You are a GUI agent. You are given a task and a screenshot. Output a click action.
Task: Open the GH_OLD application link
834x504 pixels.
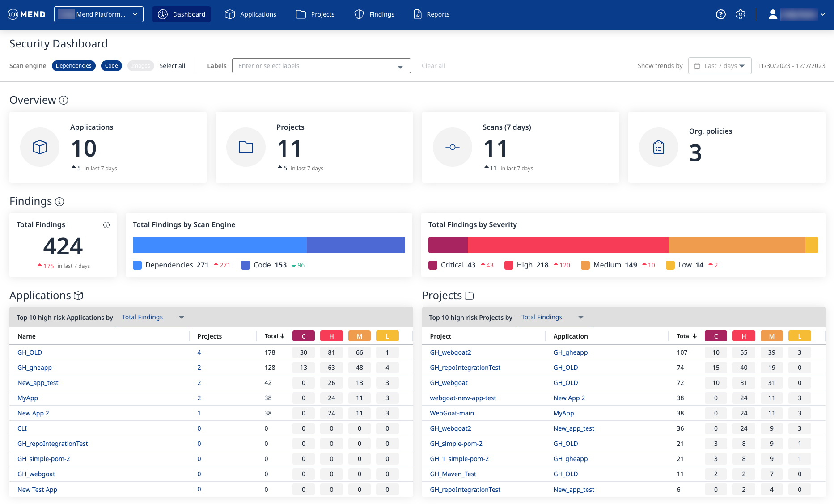(x=30, y=352)
